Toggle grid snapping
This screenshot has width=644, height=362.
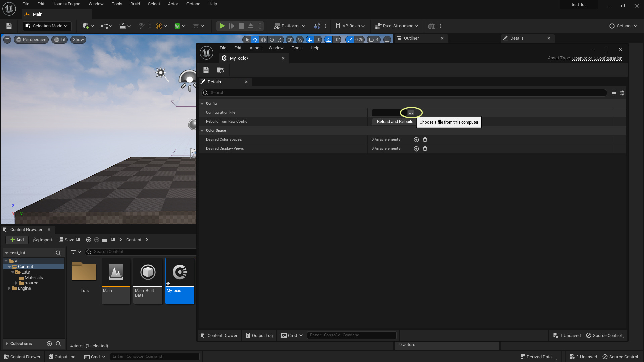click(x=310, y=40)
